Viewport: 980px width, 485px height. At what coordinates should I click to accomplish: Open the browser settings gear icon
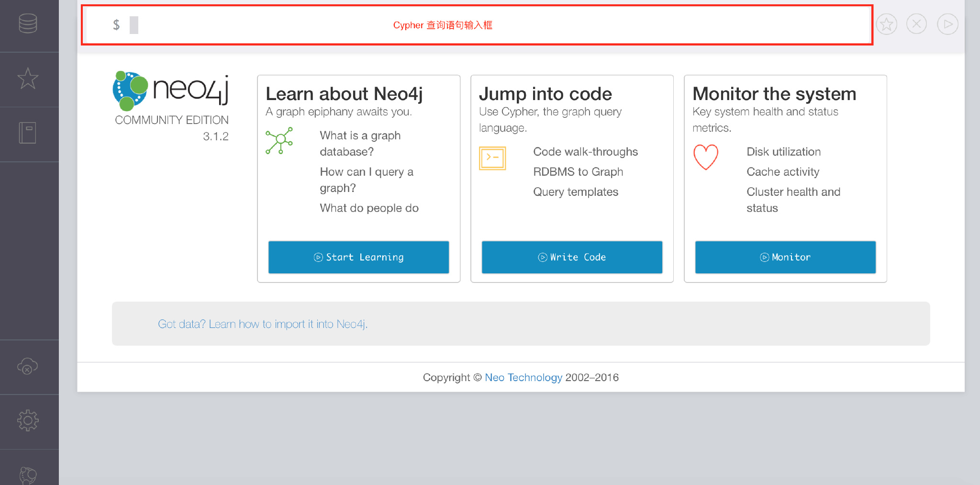(28, 421)
